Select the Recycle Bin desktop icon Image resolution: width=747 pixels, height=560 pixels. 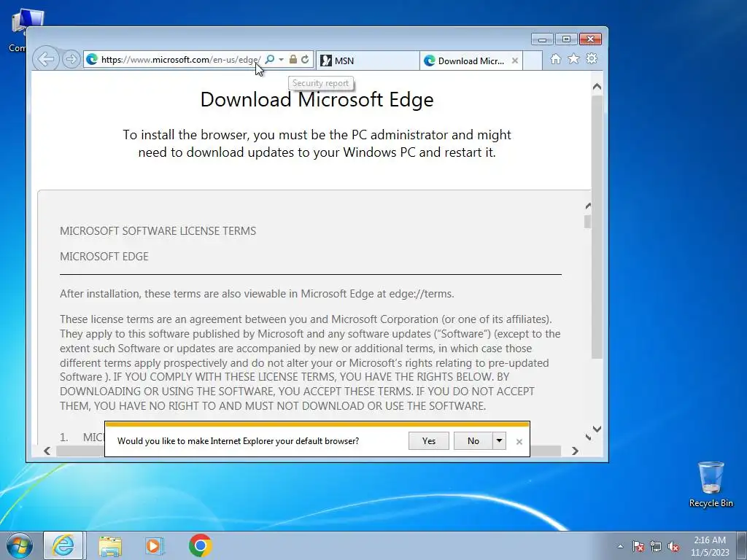pyautogui.click(x=711, y=484)
